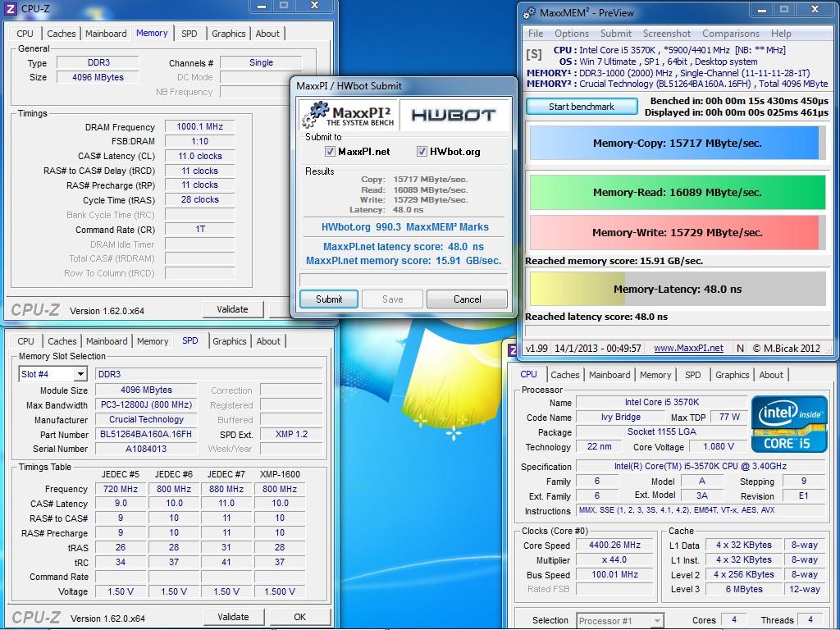Click the Multiplier x 44.0 value
This screenshot has width=840, height=630.
tap(614, 559)
